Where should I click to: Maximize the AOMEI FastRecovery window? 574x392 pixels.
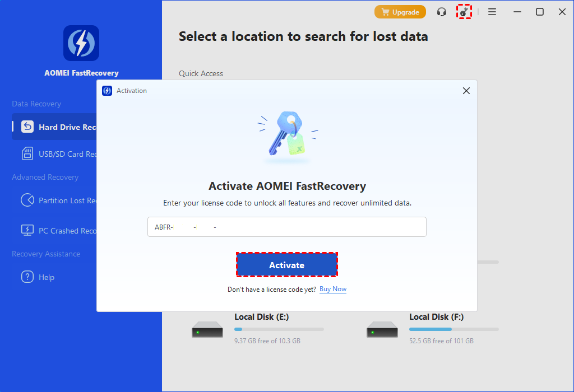[x=540, y=12]
